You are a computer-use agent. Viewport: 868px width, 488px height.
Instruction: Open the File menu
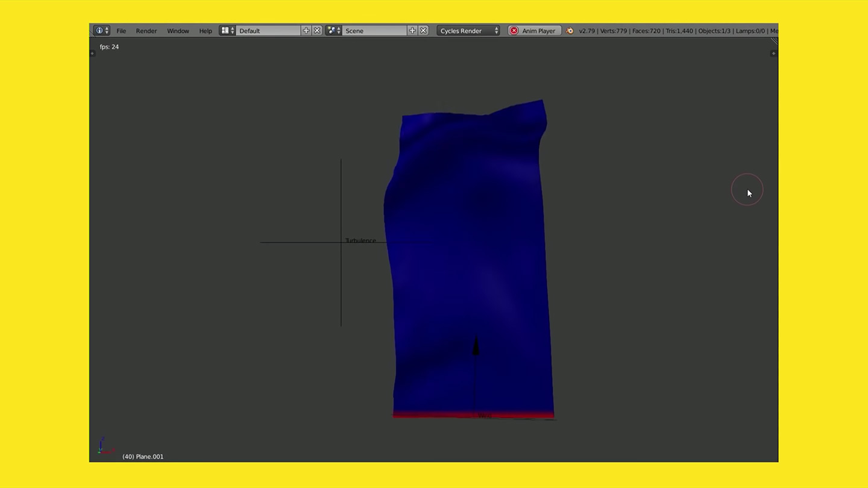point(121,30)
